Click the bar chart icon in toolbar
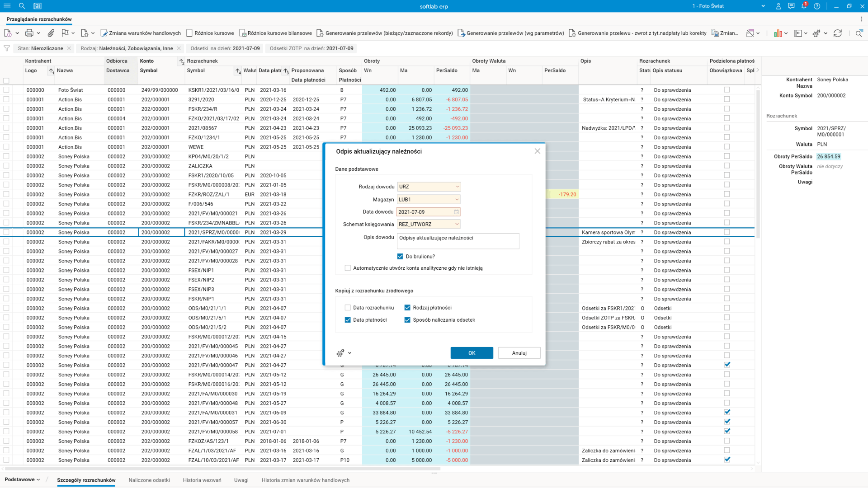868x488 pixels. pyautogui.click(x=778, y=33)
